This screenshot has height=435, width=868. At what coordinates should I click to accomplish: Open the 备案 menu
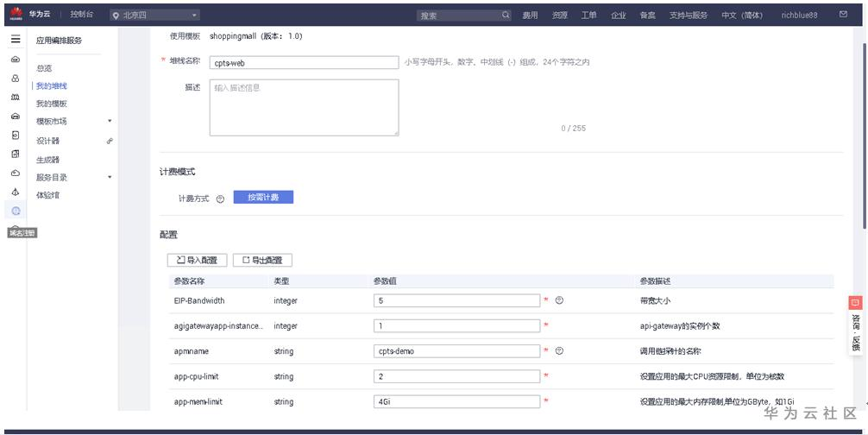648,16
